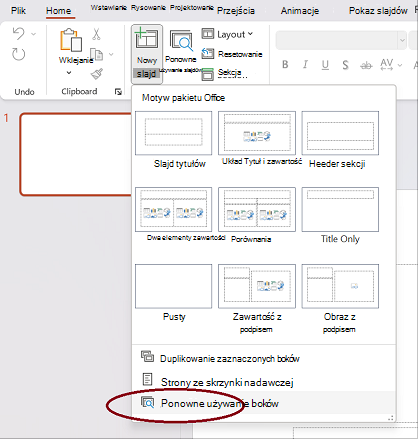Select the Title Only layout thumbnail

click(x=340, y=209)
